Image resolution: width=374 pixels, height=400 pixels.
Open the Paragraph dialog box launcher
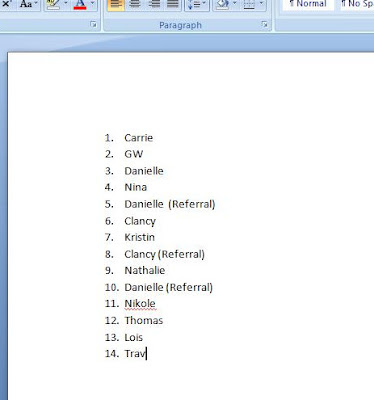[264, 24]
